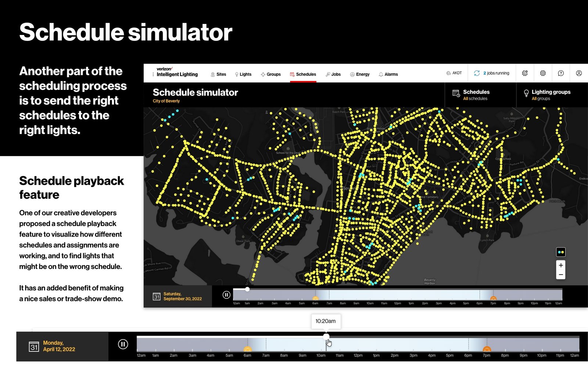Open the user account profile icon

tap(579, 73)
